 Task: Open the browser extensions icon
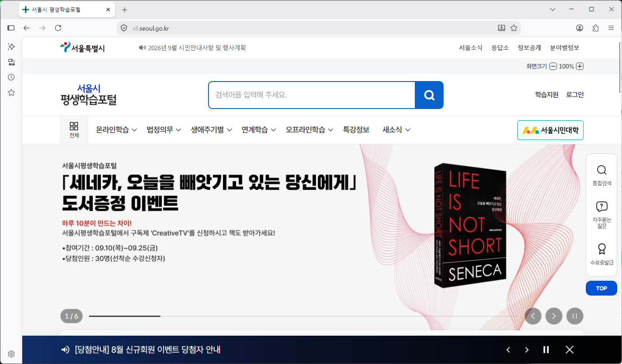[x=595, y=28]
